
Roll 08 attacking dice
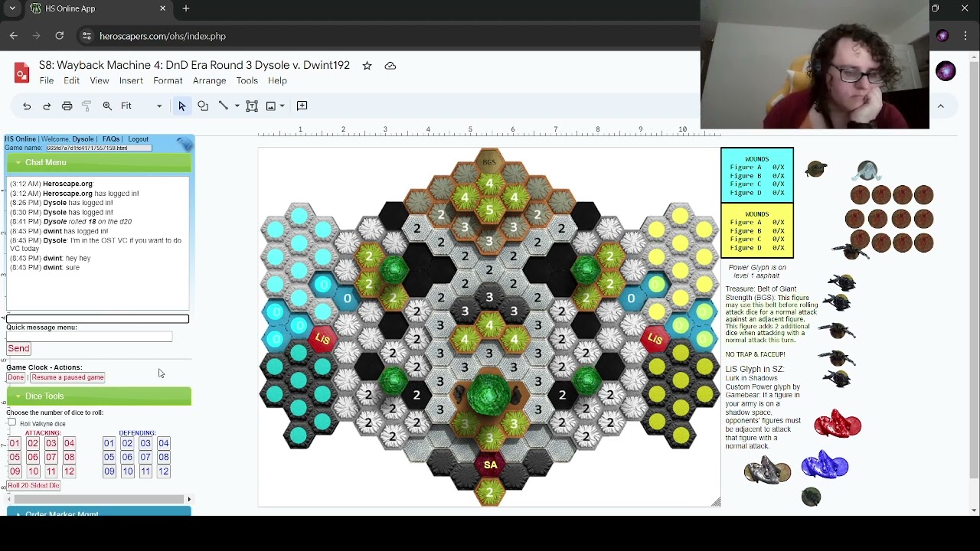[69, 457]
